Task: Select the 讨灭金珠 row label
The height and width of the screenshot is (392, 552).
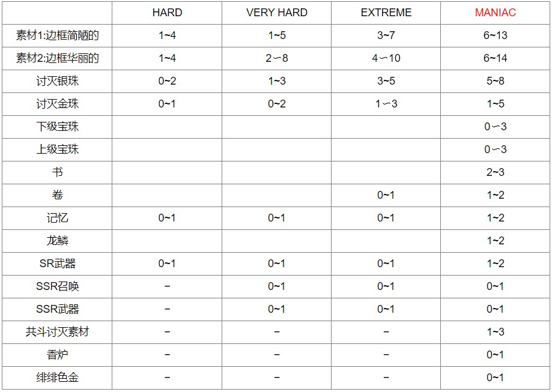Action: tap(58, 104)
